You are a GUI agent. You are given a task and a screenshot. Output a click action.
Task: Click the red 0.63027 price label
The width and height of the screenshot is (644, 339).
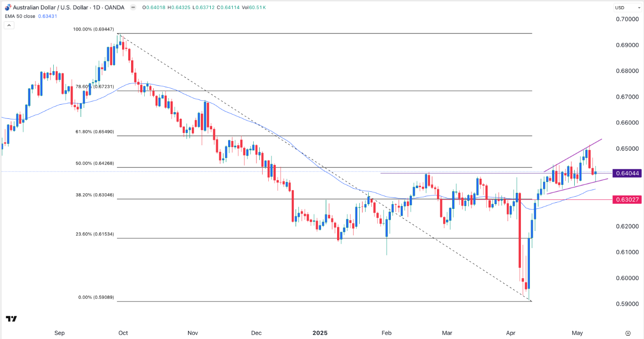click(x=627, y=199)
